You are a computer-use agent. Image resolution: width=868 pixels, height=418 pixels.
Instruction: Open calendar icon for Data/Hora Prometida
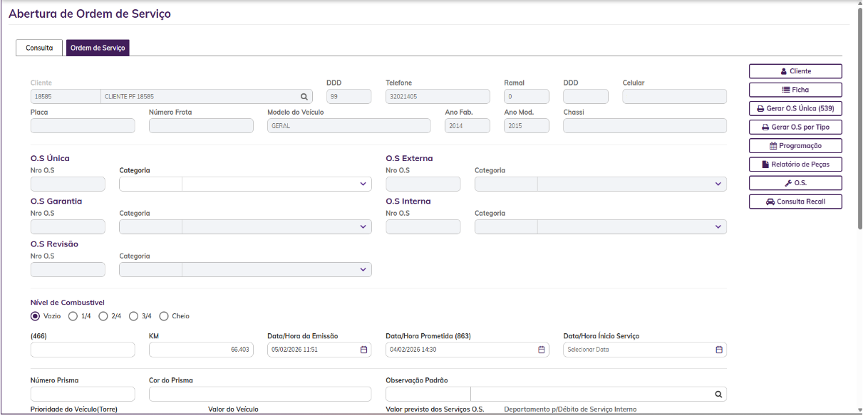(x=541, y=350)
